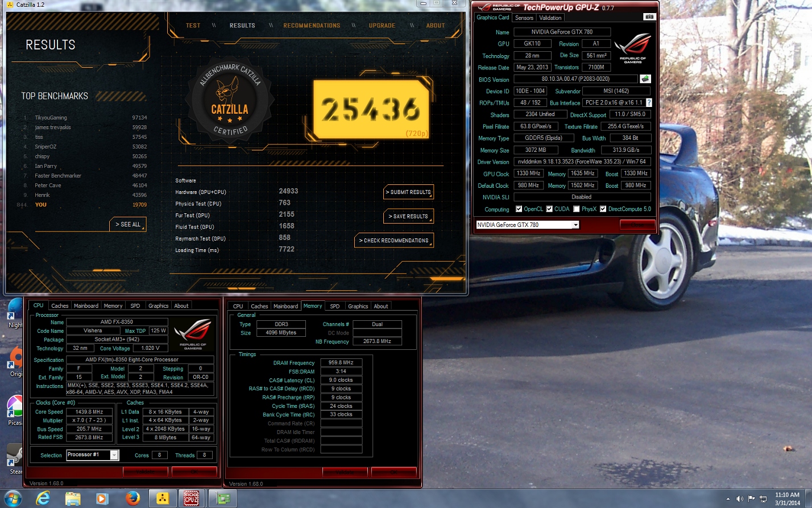The height and width of the screenshot is (508, 812).
Task: Click the Show Desktop strip on taskbar
Action: coord(808,499)
